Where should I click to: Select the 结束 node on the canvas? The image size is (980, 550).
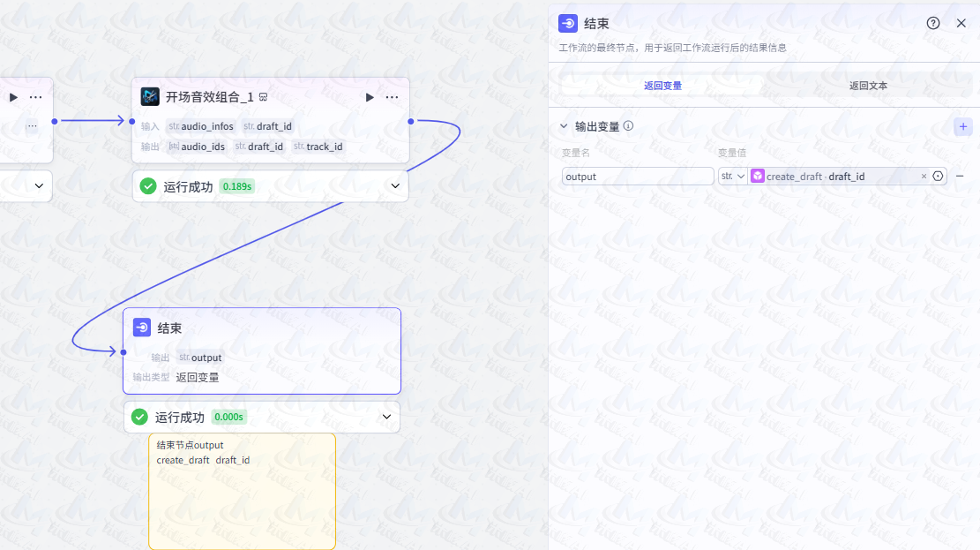tap(262, 328)
